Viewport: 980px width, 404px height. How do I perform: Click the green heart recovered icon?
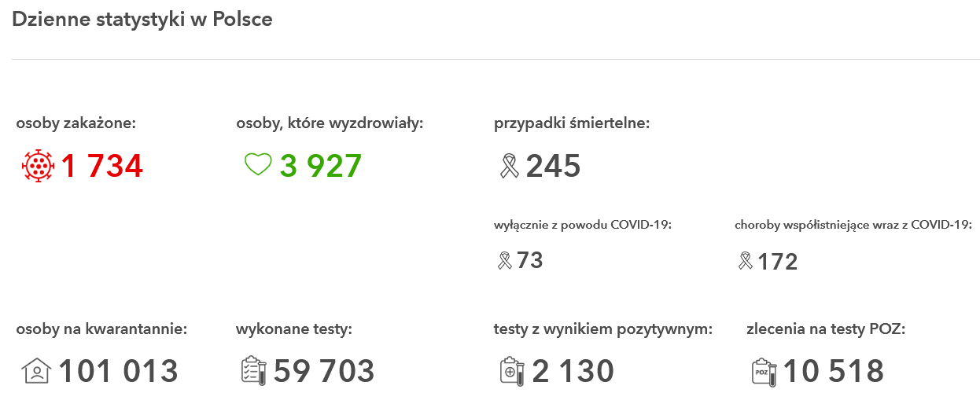(258, 165)
